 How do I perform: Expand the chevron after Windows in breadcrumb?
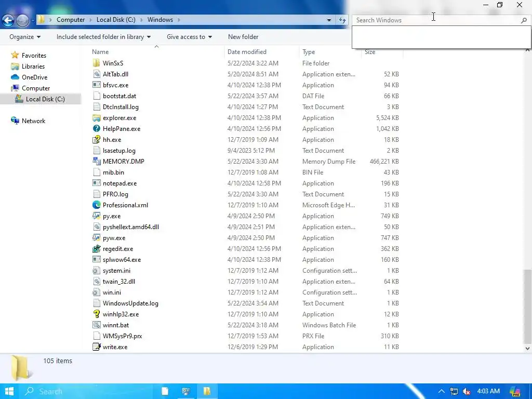[179, 20]
